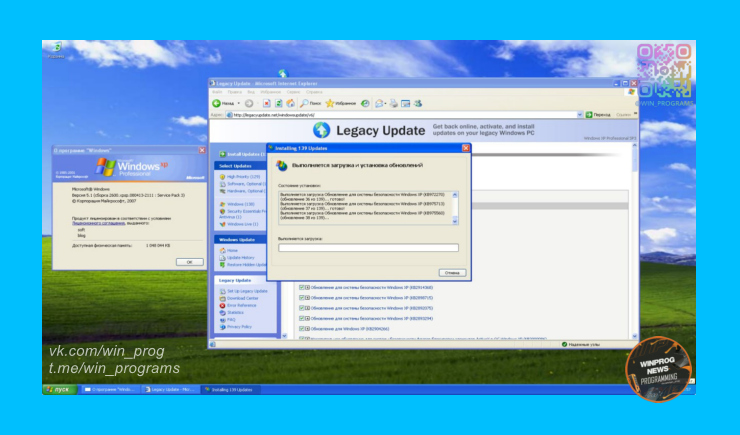
Task: Open the Избранное menu in menu bar
Action: click(270, 92)
